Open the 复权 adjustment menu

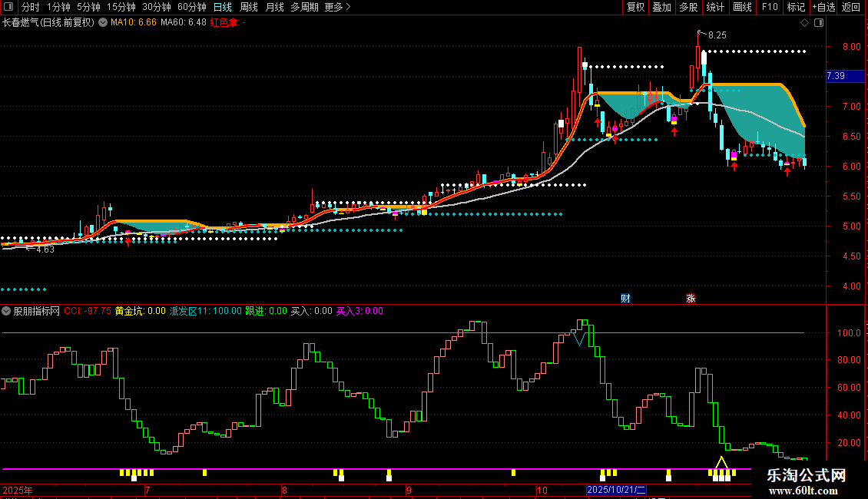635,7
